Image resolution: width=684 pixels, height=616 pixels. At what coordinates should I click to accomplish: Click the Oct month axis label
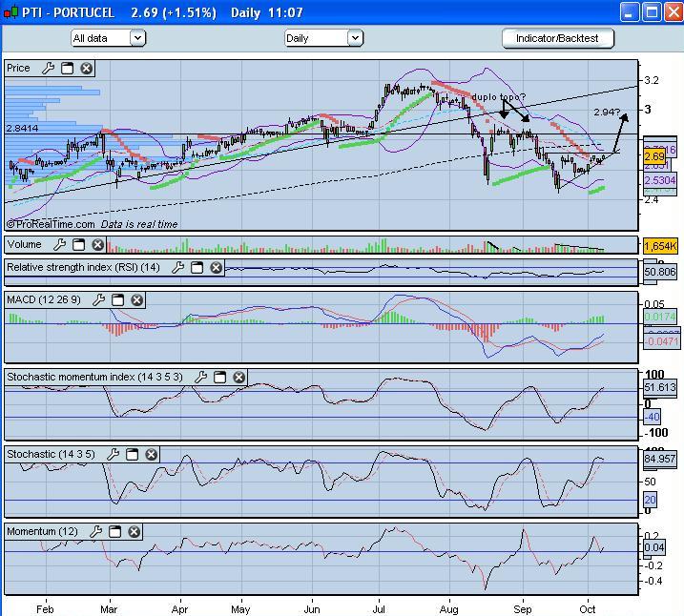(x=588, y=609)
